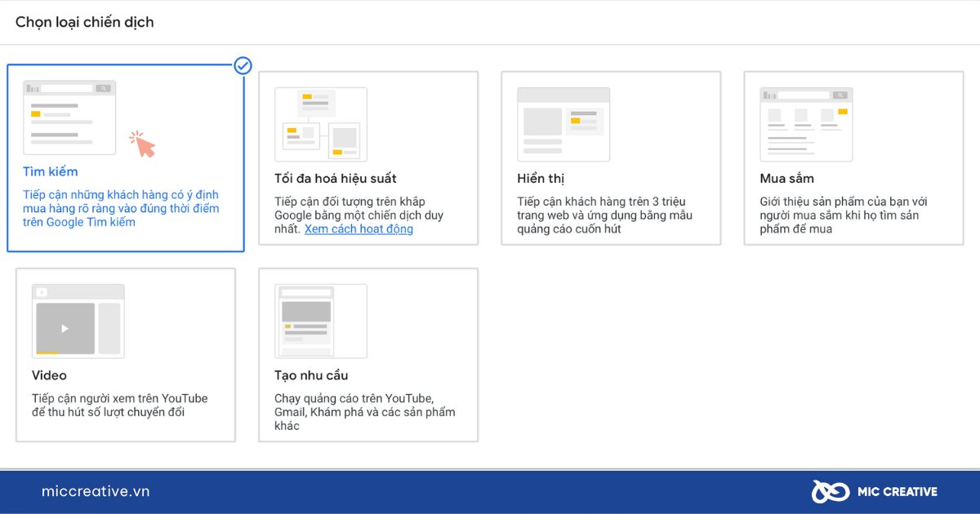The width and height of the screenshot is (980, 514).
Task: Click the Hiển thị campaign illustration
Action: click(563, 124)
